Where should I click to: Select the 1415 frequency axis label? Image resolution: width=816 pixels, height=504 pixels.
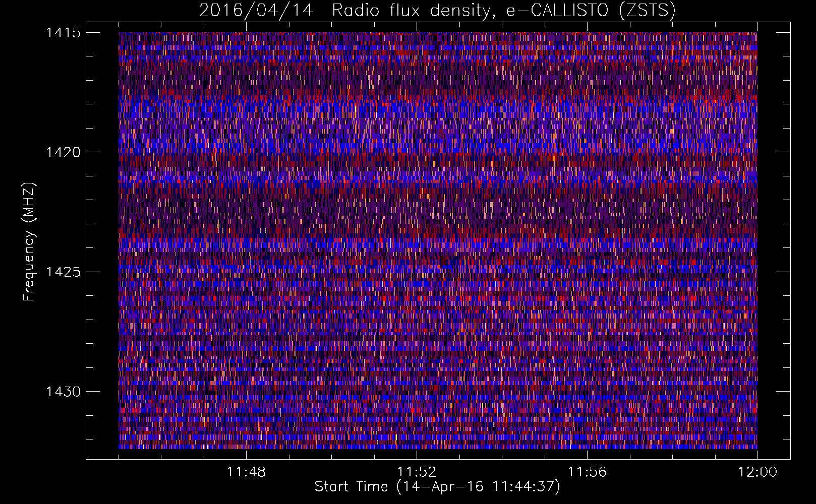coord(63,33)
